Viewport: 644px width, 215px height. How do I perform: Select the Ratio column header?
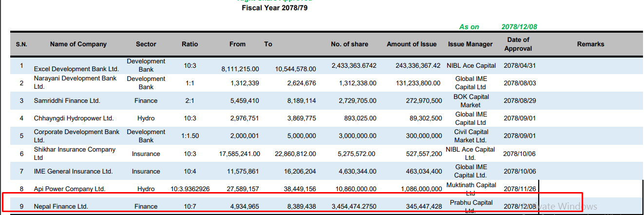190,44
